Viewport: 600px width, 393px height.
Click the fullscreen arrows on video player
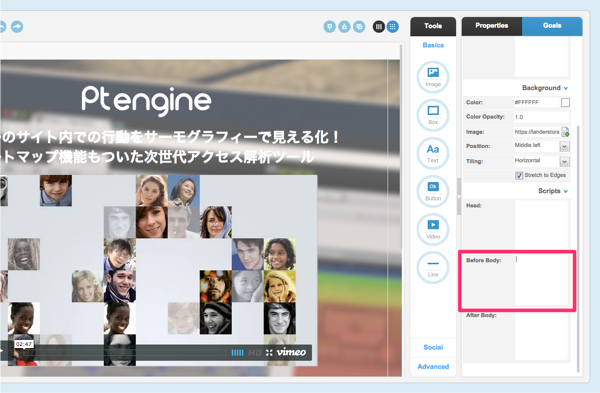click(269, 352)
